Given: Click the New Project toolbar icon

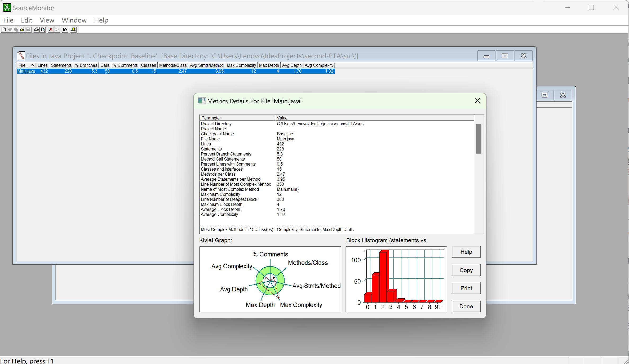Looking at the screenshot, I should pyautogui.click(x=4, y=29).
